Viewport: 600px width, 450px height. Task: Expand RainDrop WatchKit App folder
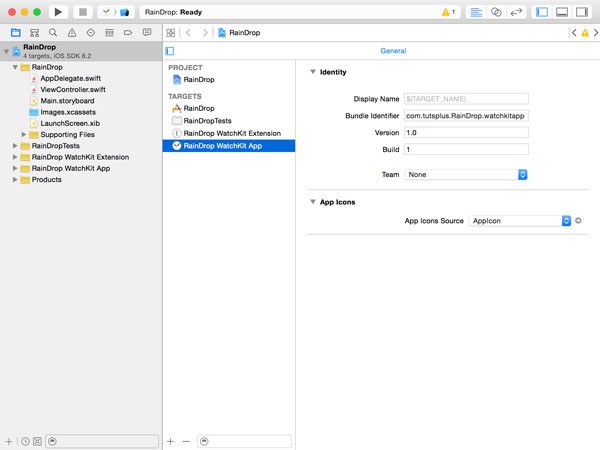coord(15,168)
